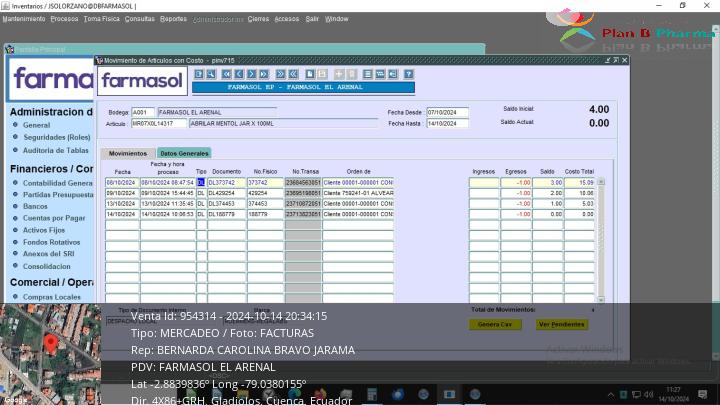Open Compras Locales in sidebar

[52, 297]
